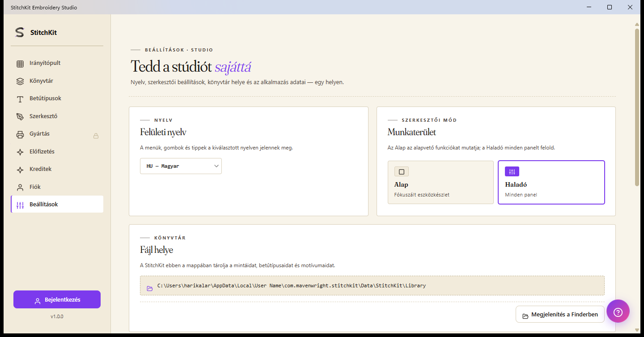This screenshot has height=337, width=644.
Task: Click the Bejelentkezés login button
Action: pyautogui.click(x=57, y=299)
